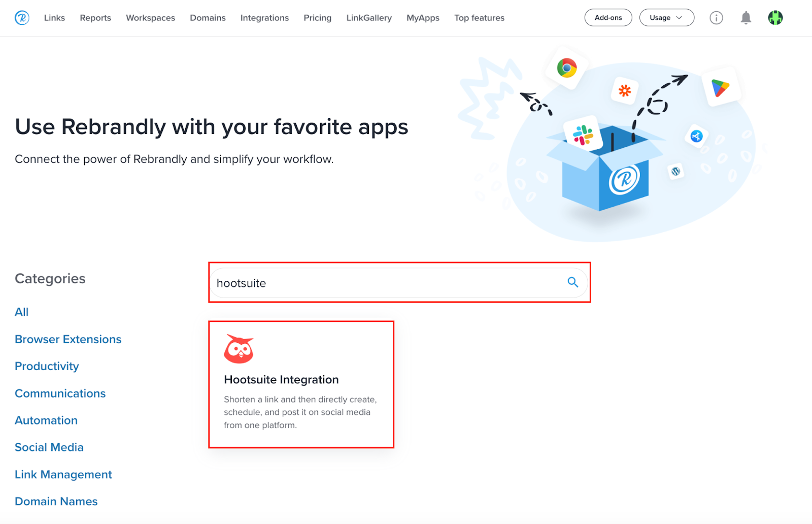The width and height of the screenshot is (812, 524).
Task: Click the Add-ons button
Action: 608,18
